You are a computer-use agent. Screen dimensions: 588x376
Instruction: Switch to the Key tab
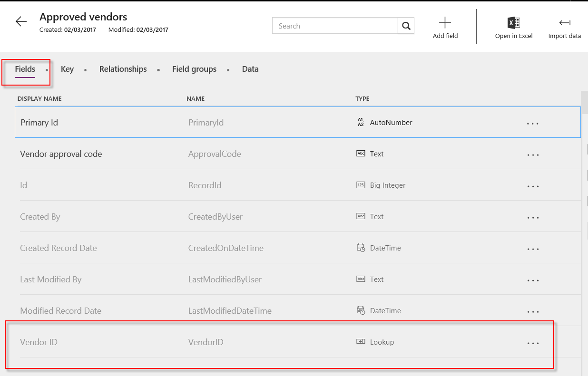(67, 69)
